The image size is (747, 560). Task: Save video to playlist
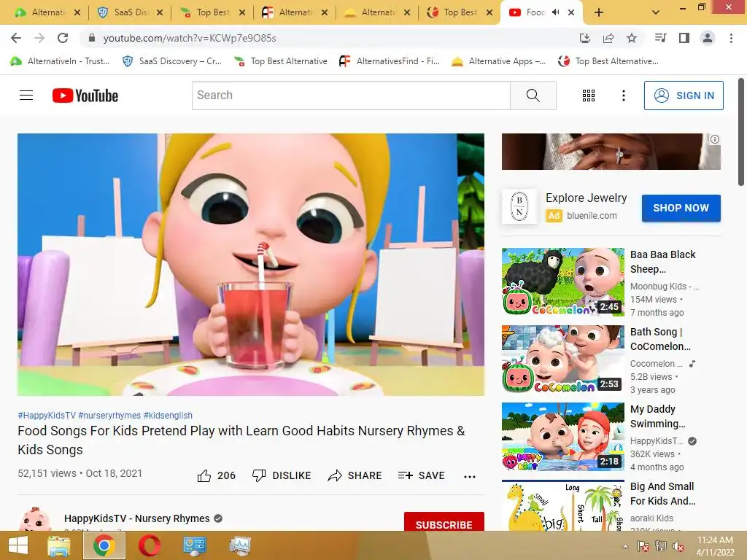coord(421,475)
